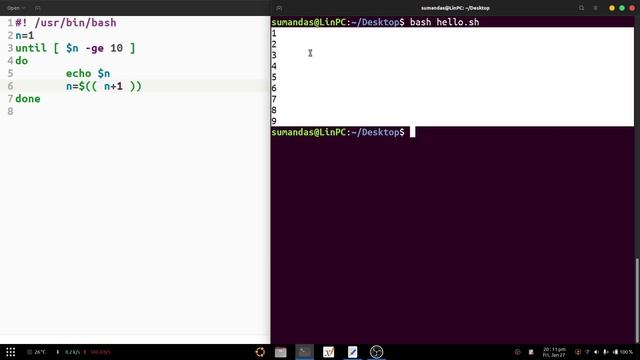Viewport: 640px width, 360px height.
Task: Click output number 9 in the terminal
Action: [x=274, y=121]
